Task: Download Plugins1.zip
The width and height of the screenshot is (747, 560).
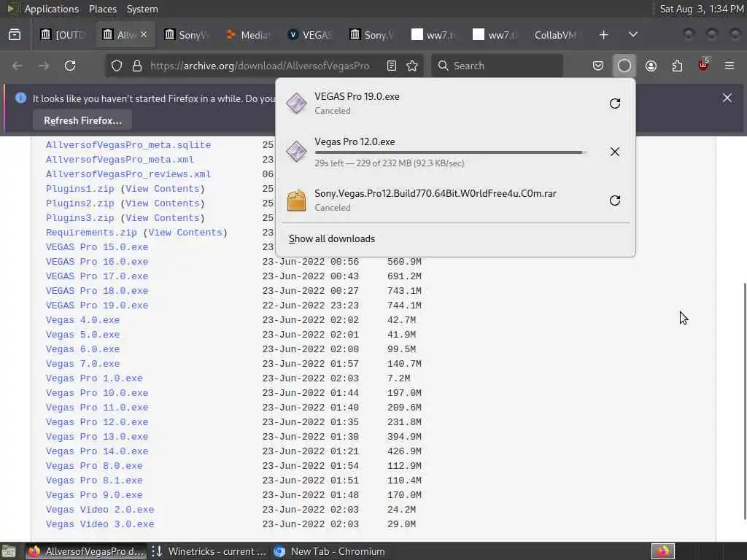Action: coord(80,189)
